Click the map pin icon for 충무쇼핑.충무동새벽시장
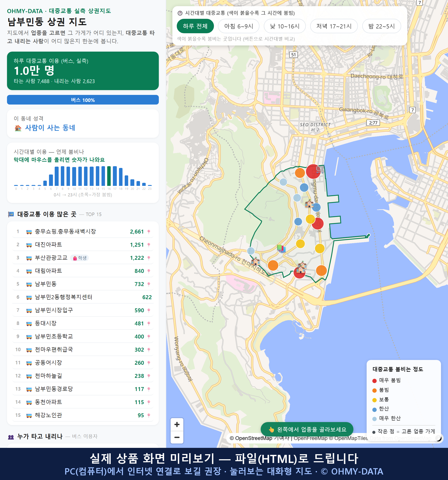The width and height of the screenshot is (448, 480). (149, 232)
